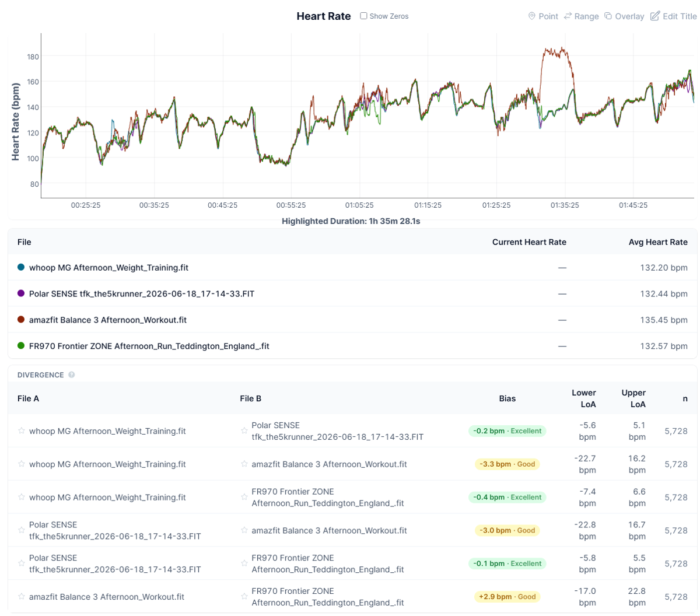Click the 132.44 bpm average value
This screenshot has height=616, width=700.
pyautogui.click(x=664, y=293)
